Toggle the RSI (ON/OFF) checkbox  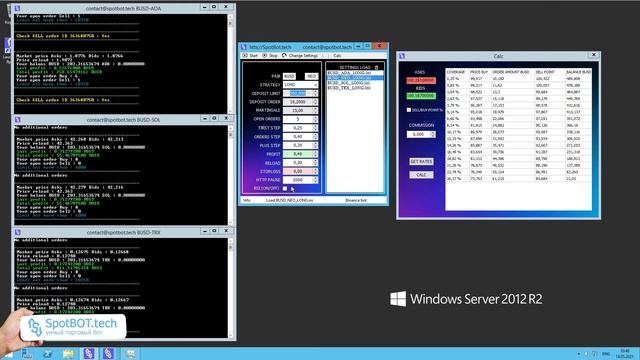[x=285, y=189]
